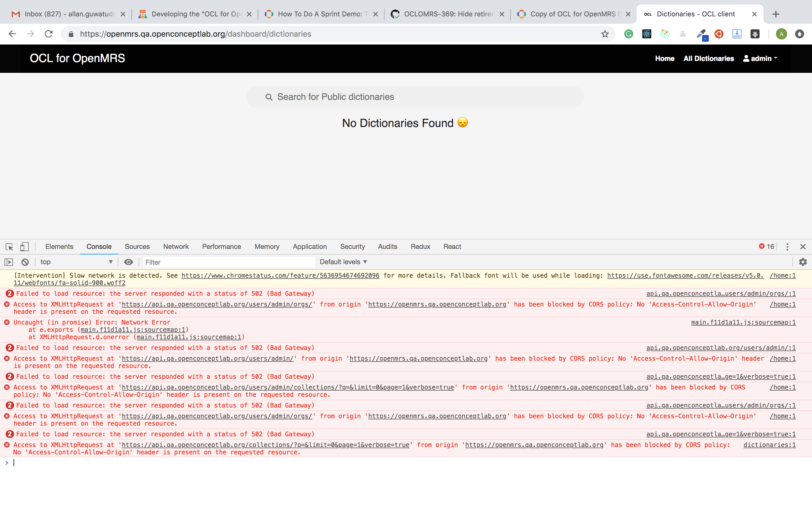812x508 pixels.
Task: Switch to the OCLOMRS-369 GitHub tab
Action: point(448,14)
